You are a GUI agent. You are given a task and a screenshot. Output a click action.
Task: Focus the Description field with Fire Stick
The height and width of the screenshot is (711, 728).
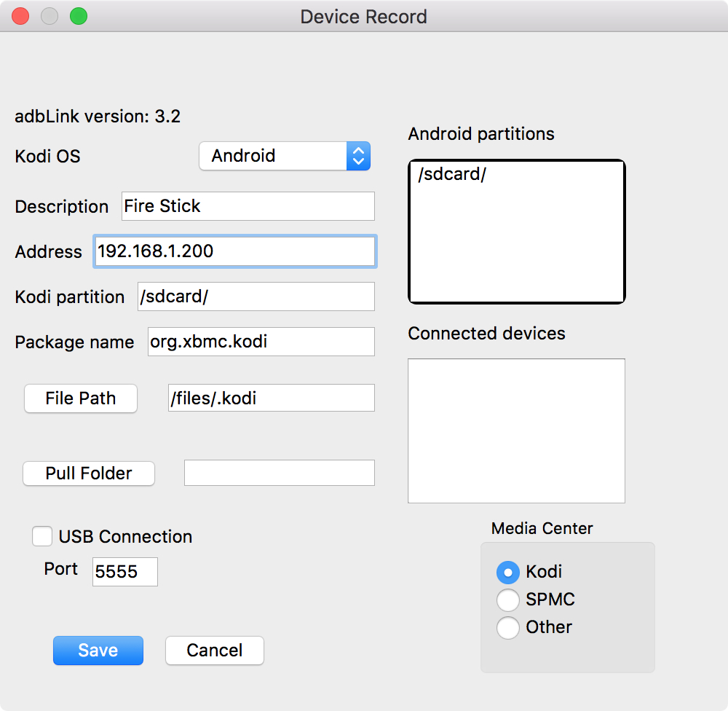(248, 206)
